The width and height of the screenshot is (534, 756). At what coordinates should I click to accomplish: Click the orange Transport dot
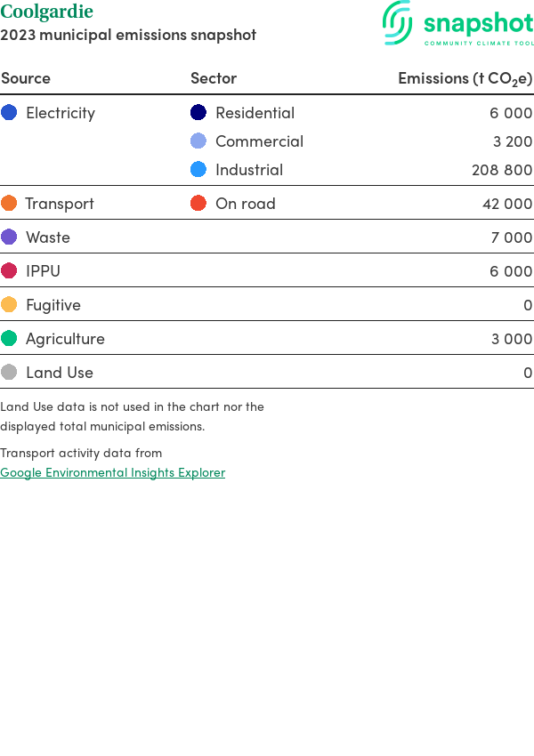(9, 204)
